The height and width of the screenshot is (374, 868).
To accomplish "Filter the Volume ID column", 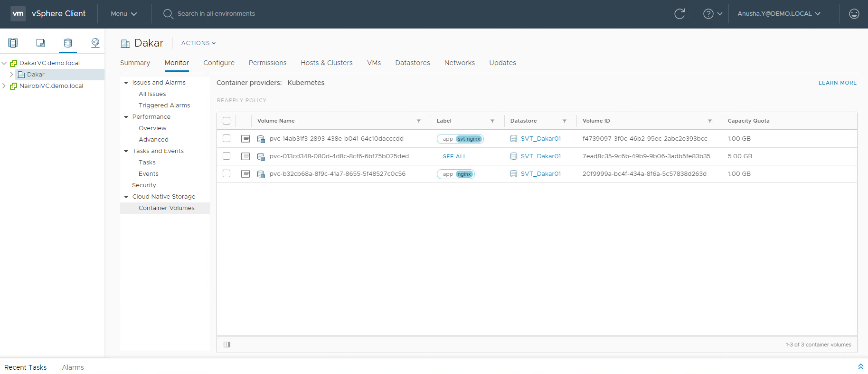I will pyautogui.click(x=710, y=121).
